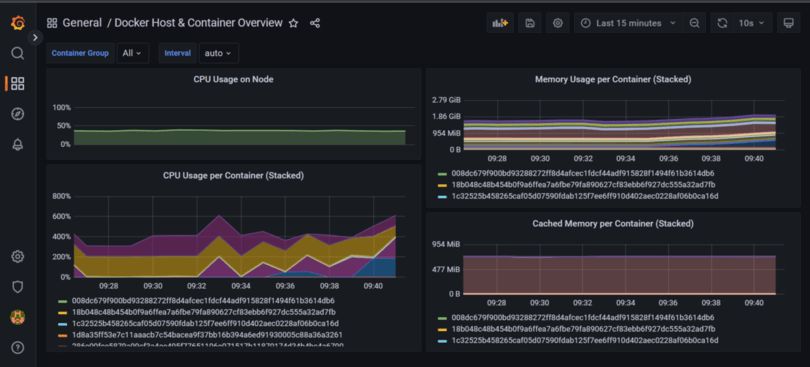
Task: Click the General breadcrumb link
Action: [83, 23]
